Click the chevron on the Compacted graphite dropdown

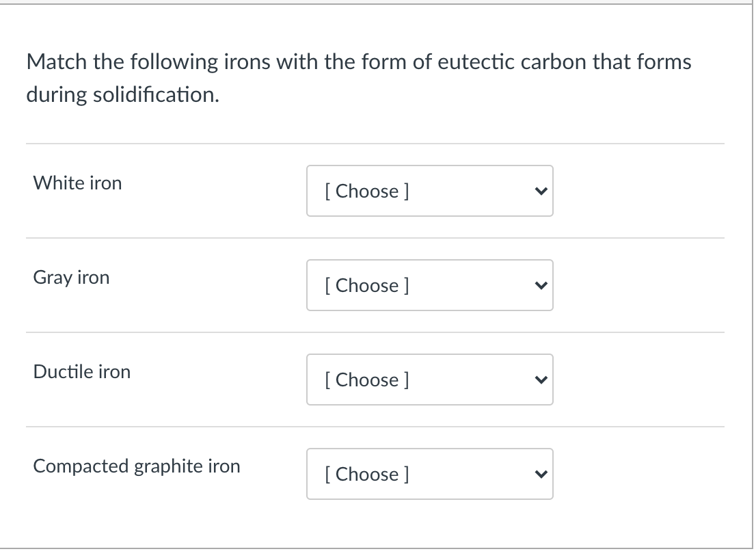pyautogui.click(x=541, y=474)
